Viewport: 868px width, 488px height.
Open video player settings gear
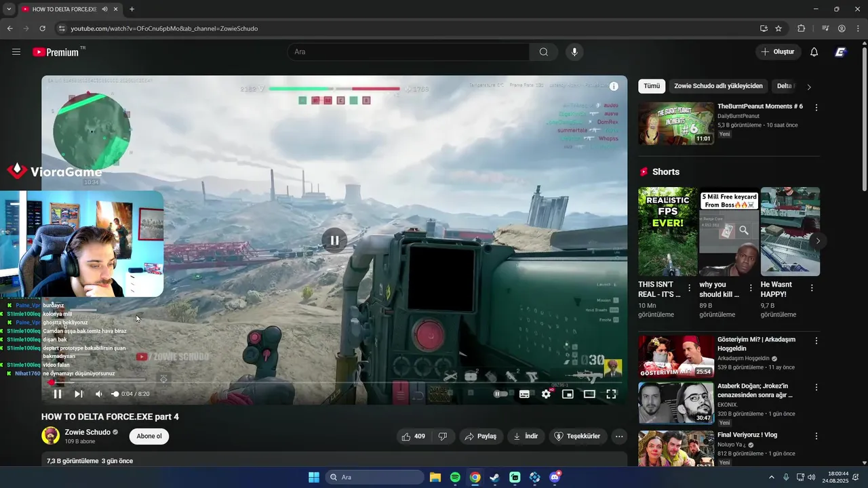(546, 394)
